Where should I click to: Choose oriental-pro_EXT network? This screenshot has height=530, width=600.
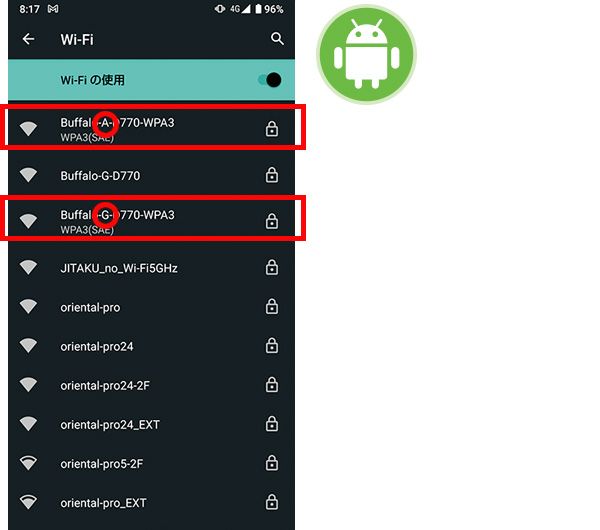pos(152,502)
